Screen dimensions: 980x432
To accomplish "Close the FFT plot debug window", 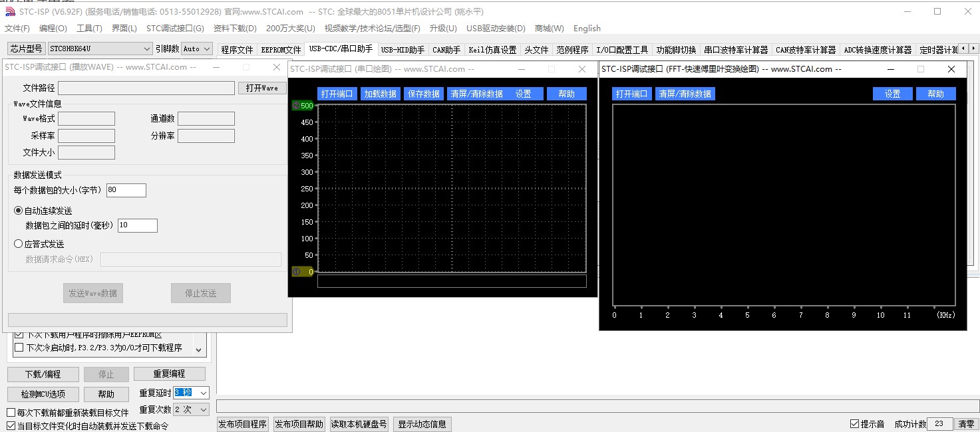I will tap(951, 69).
